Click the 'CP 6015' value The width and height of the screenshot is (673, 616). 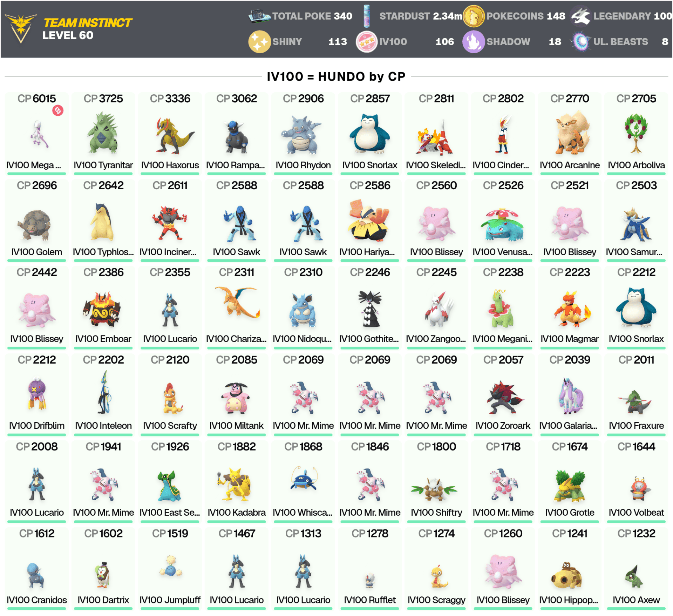pyautogui.click(x=36, y=99)
